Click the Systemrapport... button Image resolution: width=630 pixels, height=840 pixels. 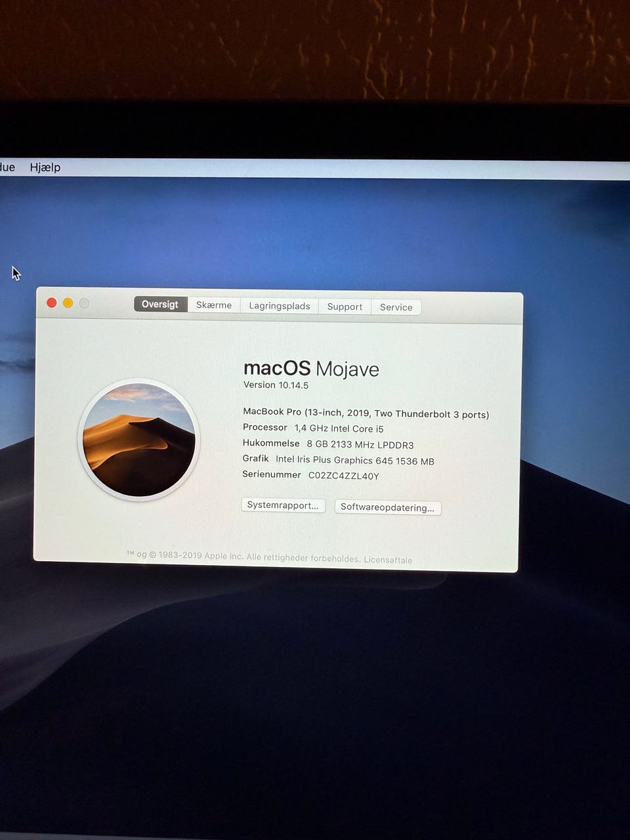283,505
